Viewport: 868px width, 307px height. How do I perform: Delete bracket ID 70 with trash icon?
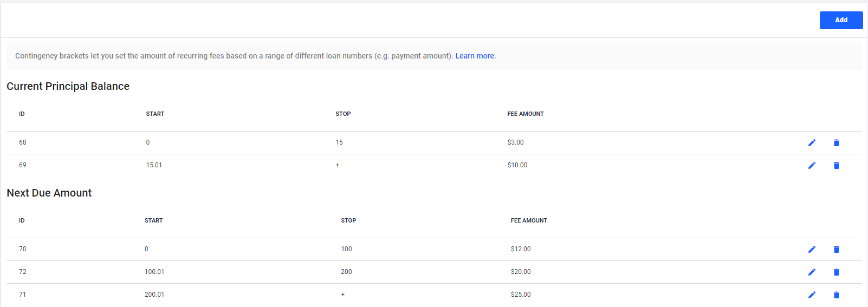click(x=836, y=249)
